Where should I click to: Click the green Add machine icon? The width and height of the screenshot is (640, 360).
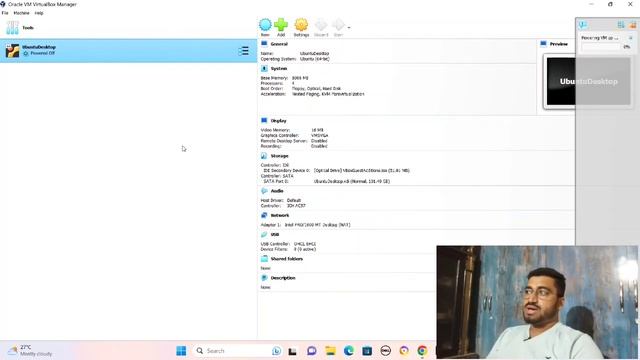(x=281, y=24)
